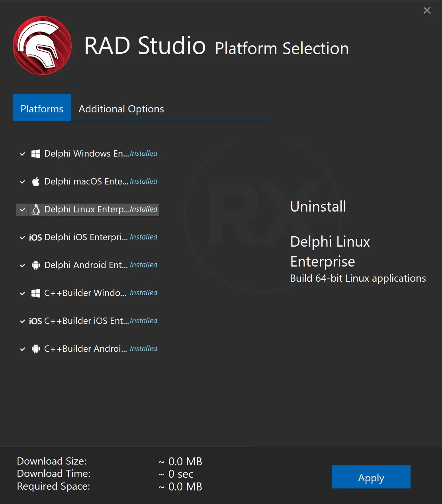Screen dimensions: 442x504
Task: Click the Build 64-bit Linux applications text
Action: coord(358,278)
